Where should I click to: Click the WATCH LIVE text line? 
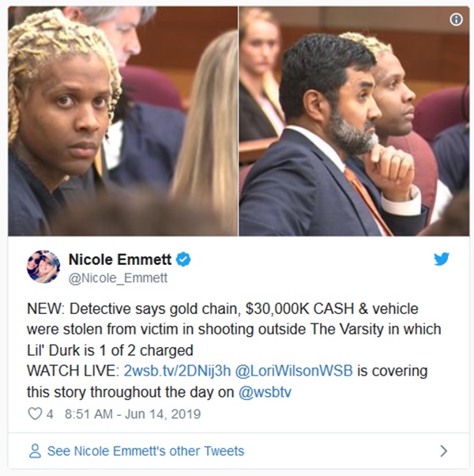pyautogui.click(x=228, y=371)
